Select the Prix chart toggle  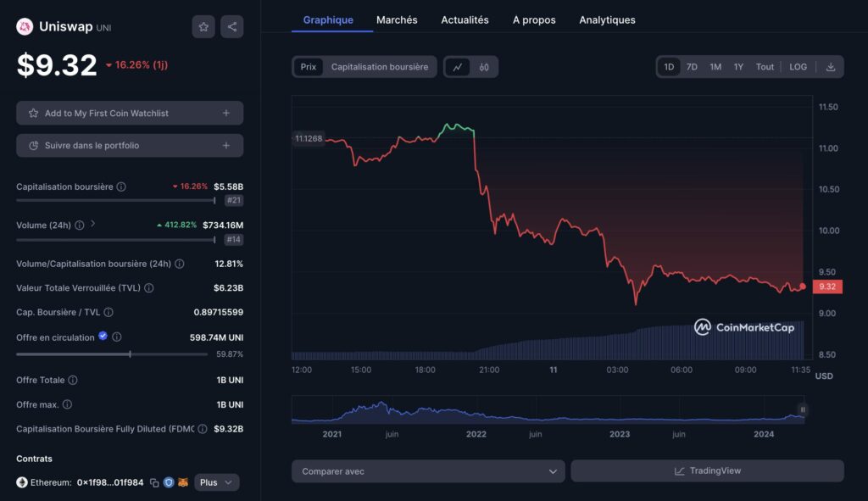point(309,67)
